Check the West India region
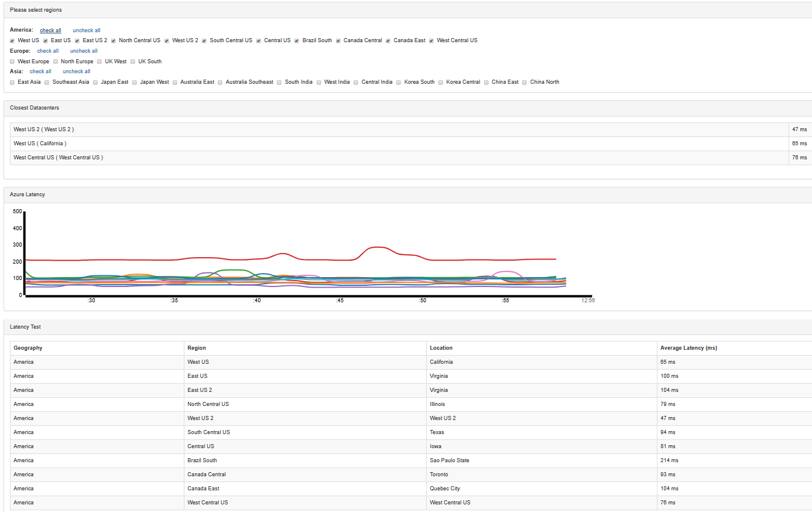 [x=318, y=83]
